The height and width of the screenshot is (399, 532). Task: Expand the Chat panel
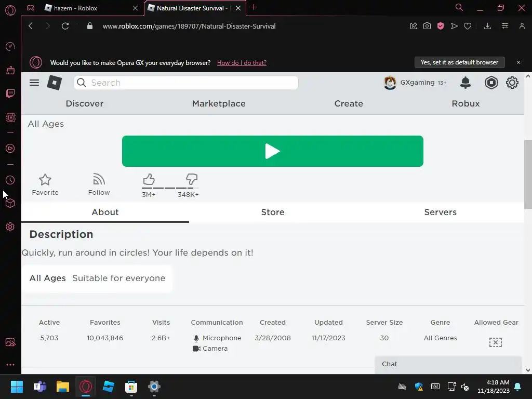tap(448, 364)
